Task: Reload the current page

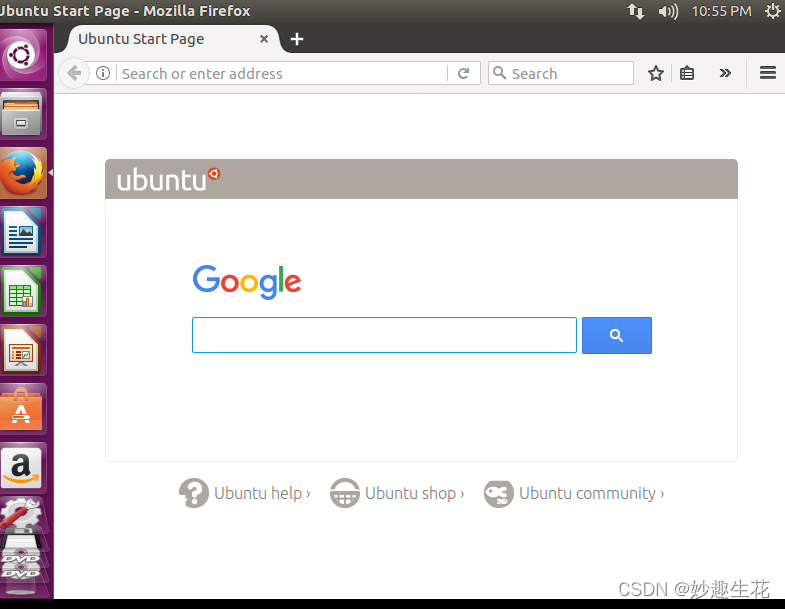Action: 464,74
